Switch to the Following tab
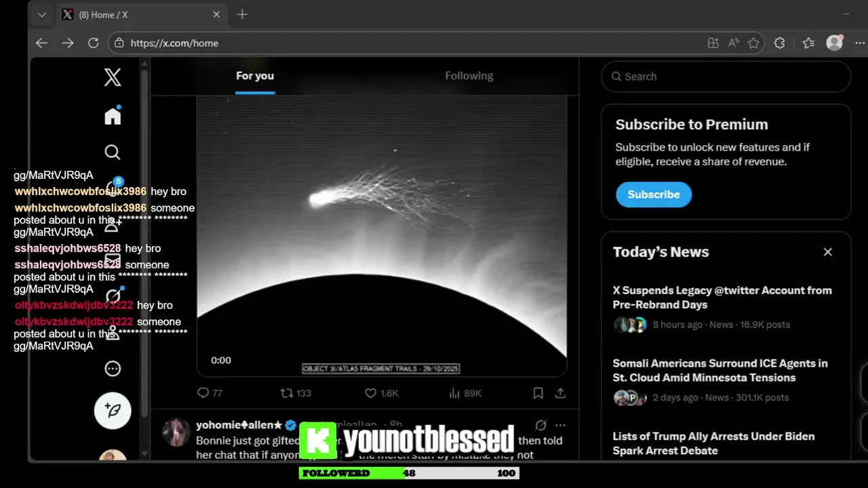Image resolution: width=868 pixels, height=488 pixels. point(469,76)
